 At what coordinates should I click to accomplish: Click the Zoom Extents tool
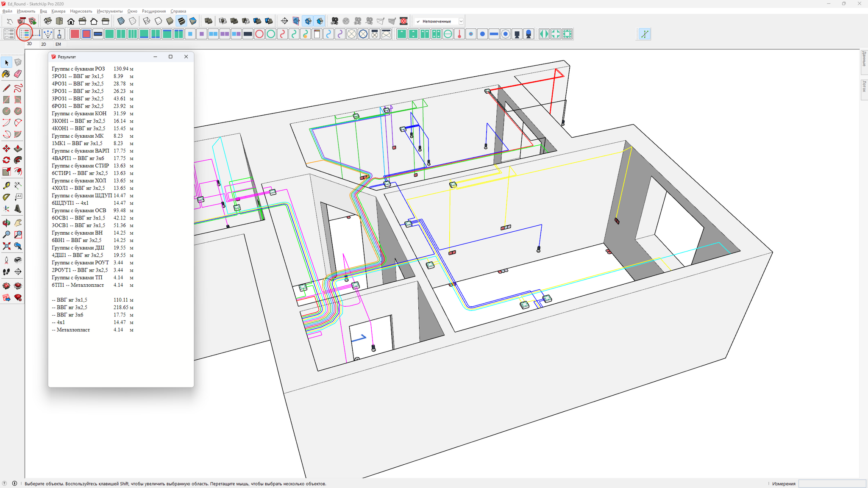tap(6, 246)
